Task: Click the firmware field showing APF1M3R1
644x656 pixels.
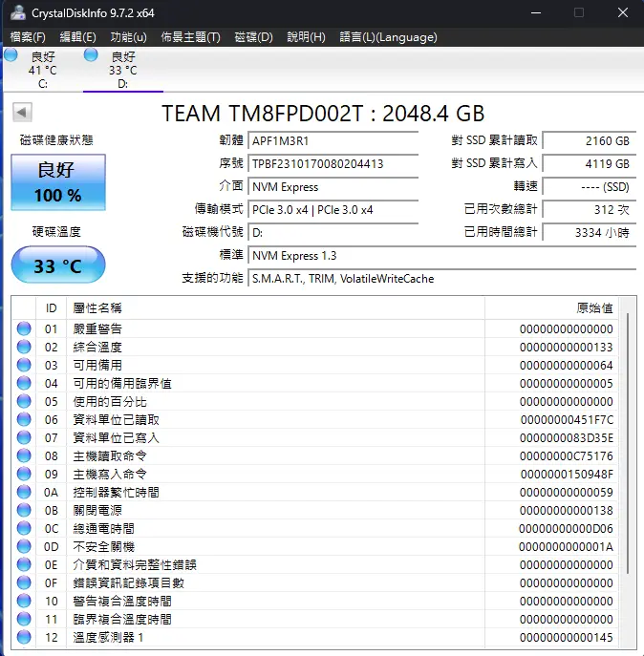Action: coord(333,140)
